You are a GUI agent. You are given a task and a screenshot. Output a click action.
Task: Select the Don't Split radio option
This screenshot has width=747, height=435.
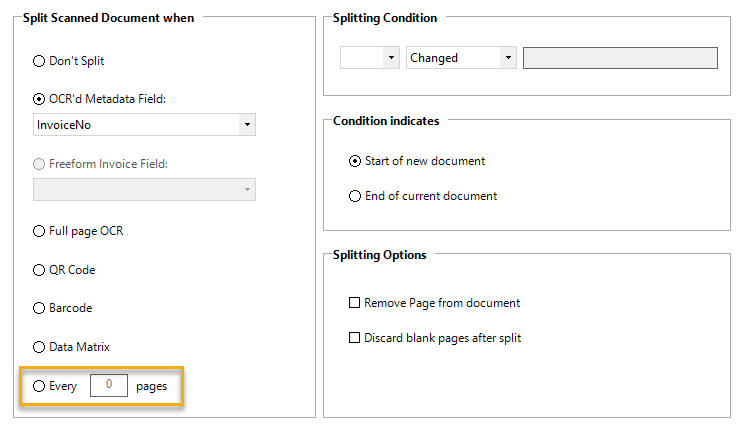click(x=40, y=61)
